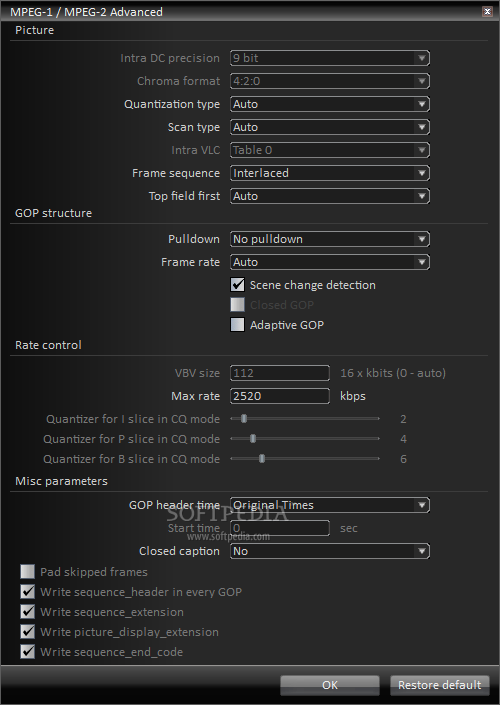Expand the Closed caption dropdown
This screenshot has width=500, height=705.
330,551
